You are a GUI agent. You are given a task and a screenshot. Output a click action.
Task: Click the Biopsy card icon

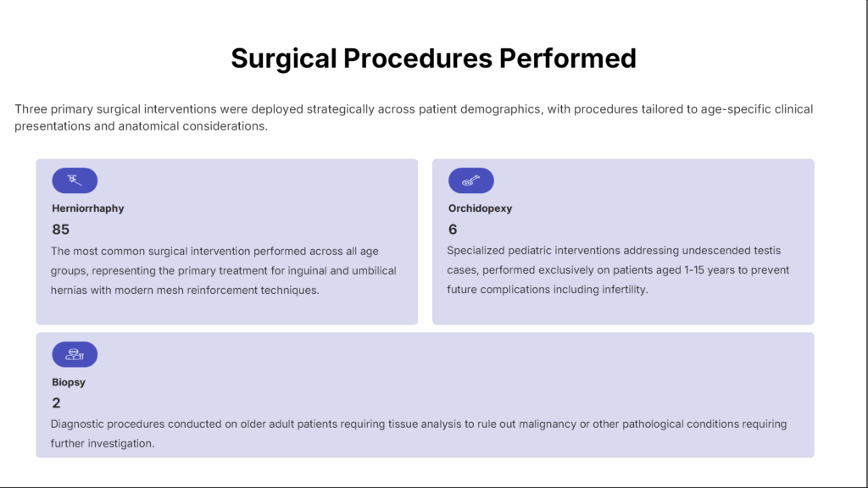tap(75, 354)
